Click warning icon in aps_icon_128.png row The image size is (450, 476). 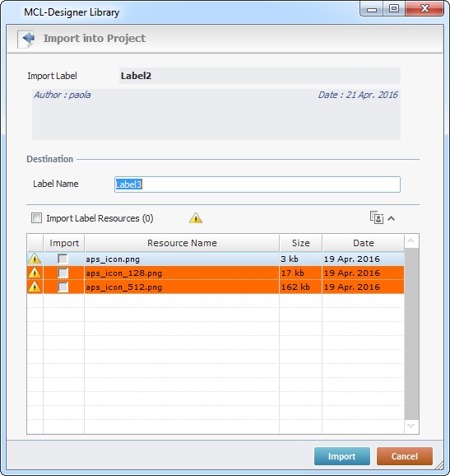35,273
